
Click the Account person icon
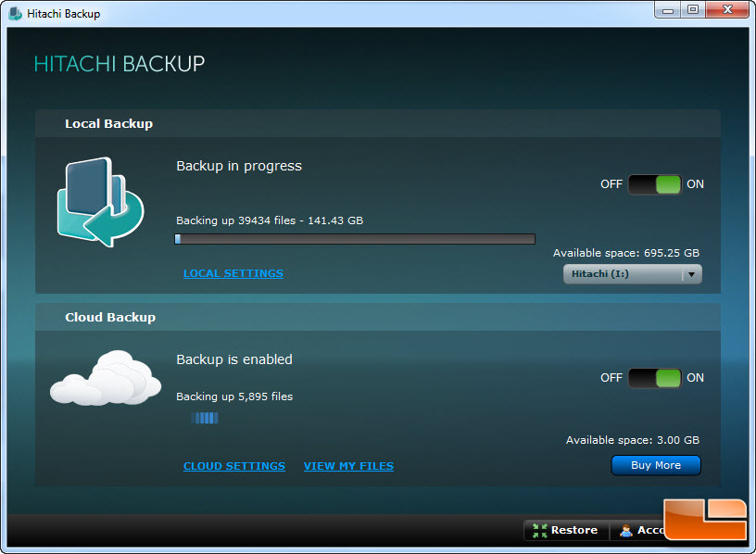pos(625,530)
